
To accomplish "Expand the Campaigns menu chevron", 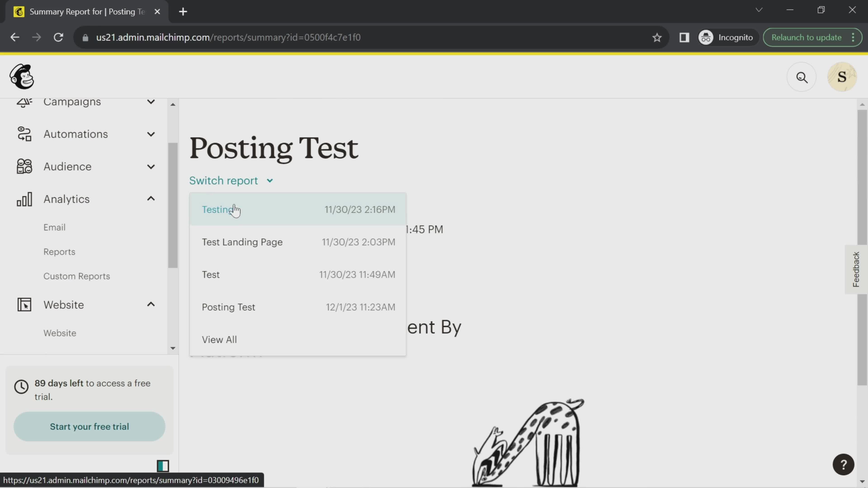I will point(151,102).
